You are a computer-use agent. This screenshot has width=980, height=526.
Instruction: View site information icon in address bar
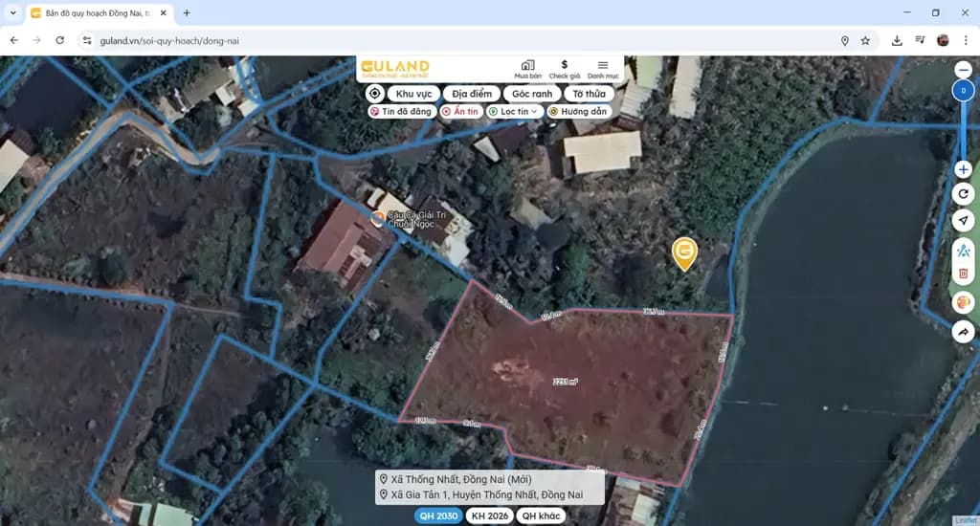87,40
